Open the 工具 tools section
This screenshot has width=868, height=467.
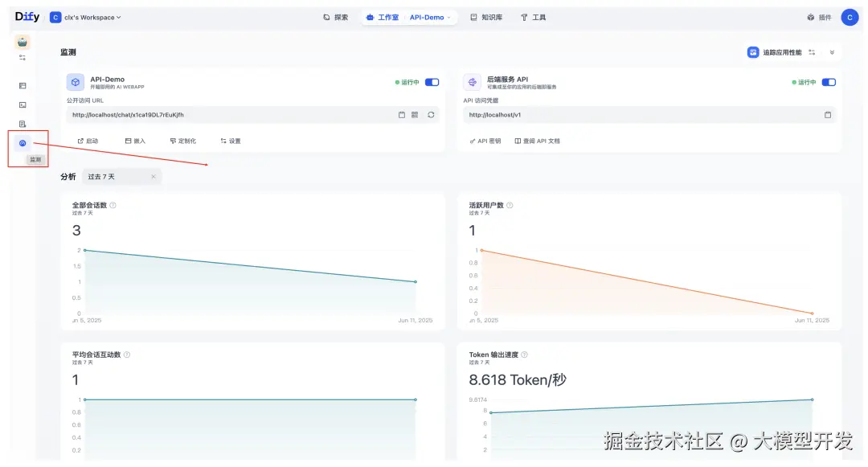pyautogui.click(x=532, y=16)
